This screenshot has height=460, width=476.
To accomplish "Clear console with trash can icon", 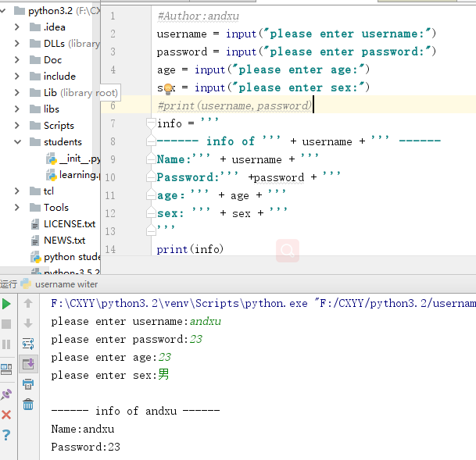I will pos(28,405).
